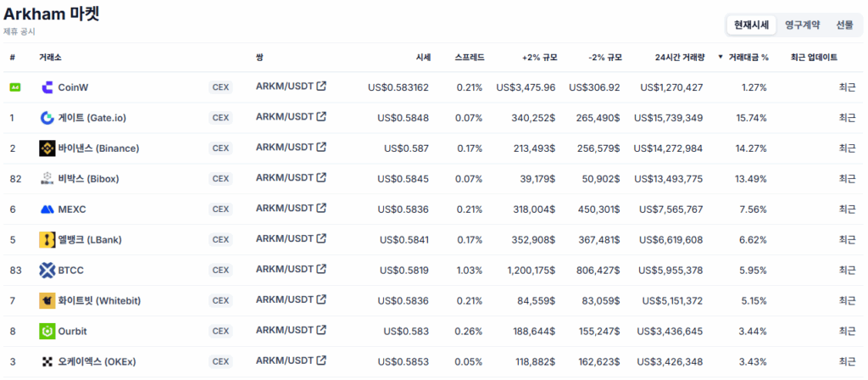Image resolution: width=868 pixels, height=380 pixels.
Task: Click the CoinW exchange logo icon
Action: click(x=47, y=87)
